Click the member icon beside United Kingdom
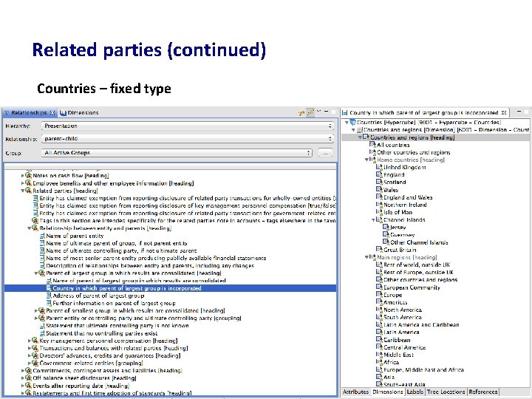The height and width of the screenshot is (399, 532). pos(379,167)
